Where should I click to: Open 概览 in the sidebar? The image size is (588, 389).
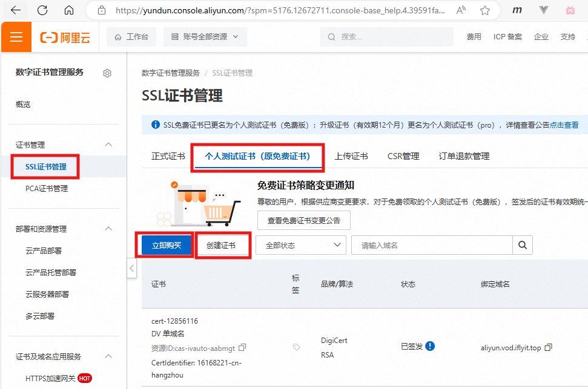[23, 104]
